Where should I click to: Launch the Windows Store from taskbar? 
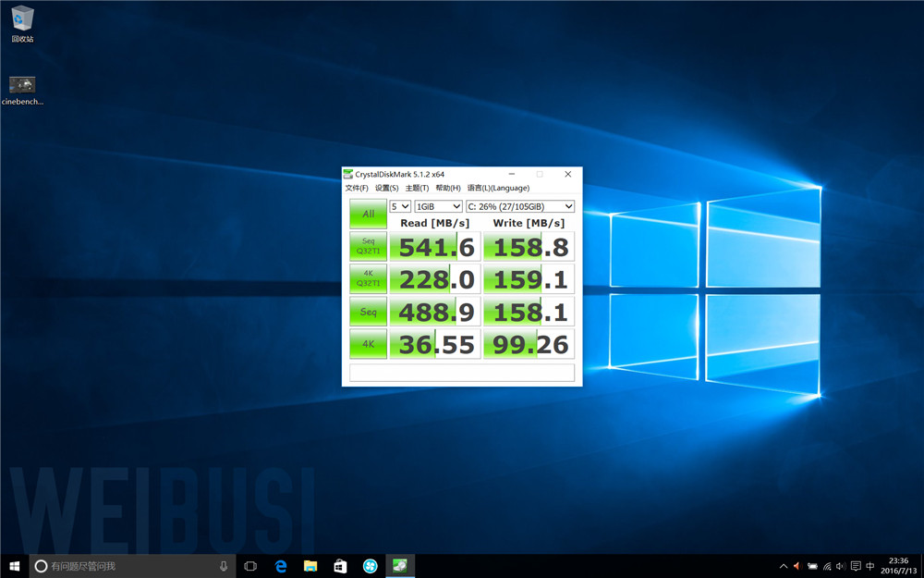point(340,566)
